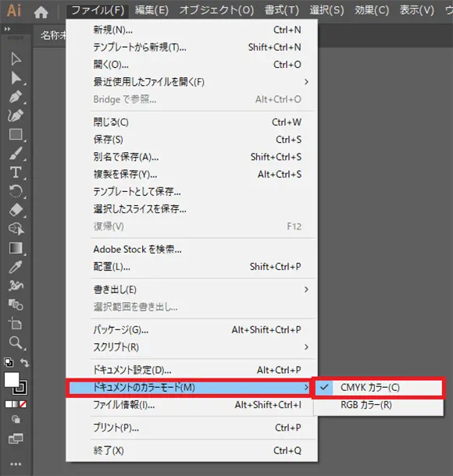Click the white Fill color swatch
Screen dimensions: 453x476
point(12,380)
